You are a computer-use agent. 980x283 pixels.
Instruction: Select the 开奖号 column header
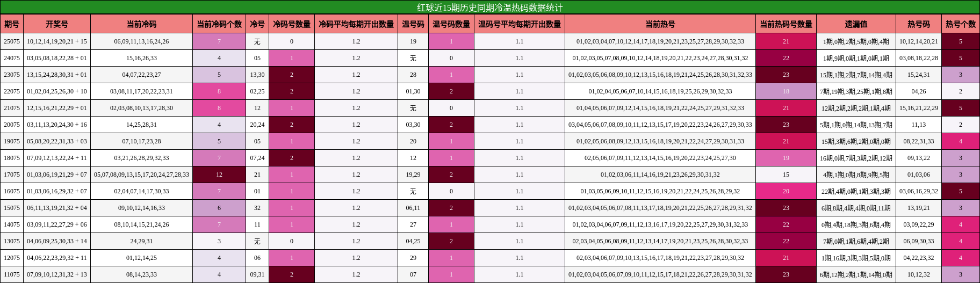click(57, 24)
